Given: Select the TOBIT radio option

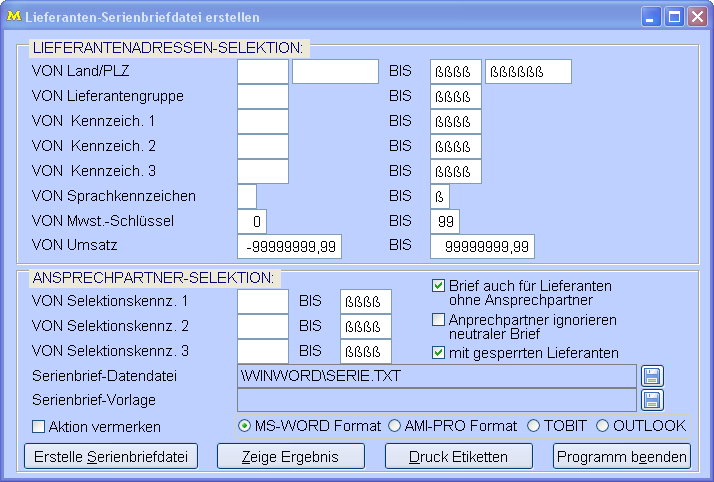Looking at the screenshot, I should click(x=533, y=426).
